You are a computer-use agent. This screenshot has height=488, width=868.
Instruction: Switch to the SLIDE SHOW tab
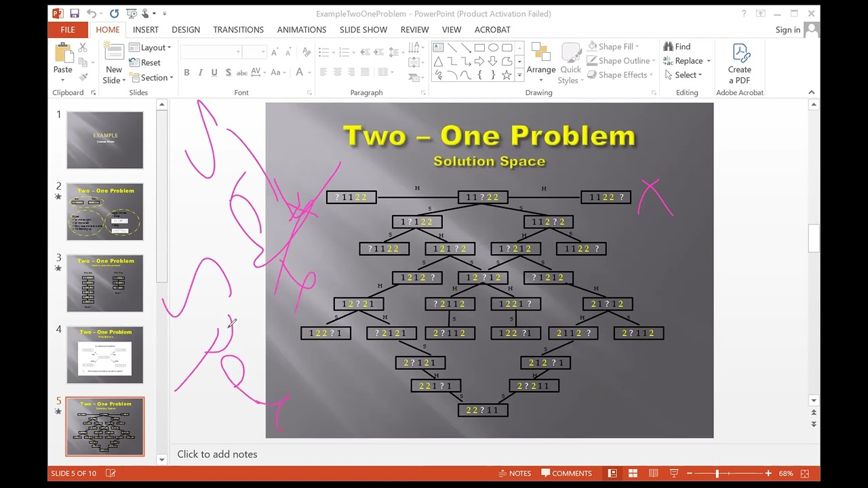coord(363,30)
